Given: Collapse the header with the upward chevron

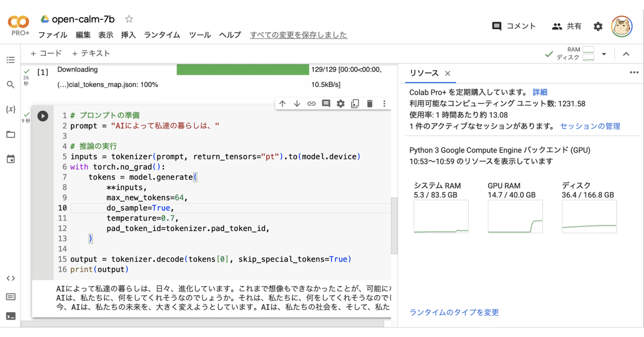Looking at the screenshot, I should tap(626, 53).
